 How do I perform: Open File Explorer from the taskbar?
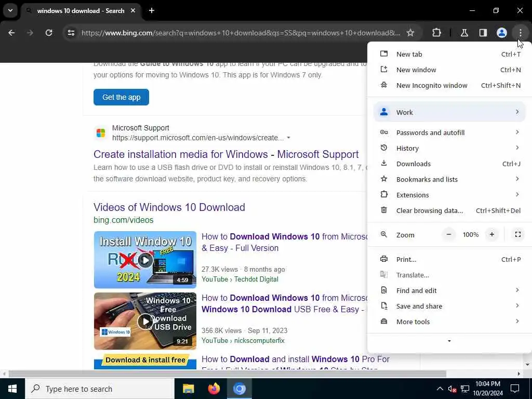(x=188, y=389)
